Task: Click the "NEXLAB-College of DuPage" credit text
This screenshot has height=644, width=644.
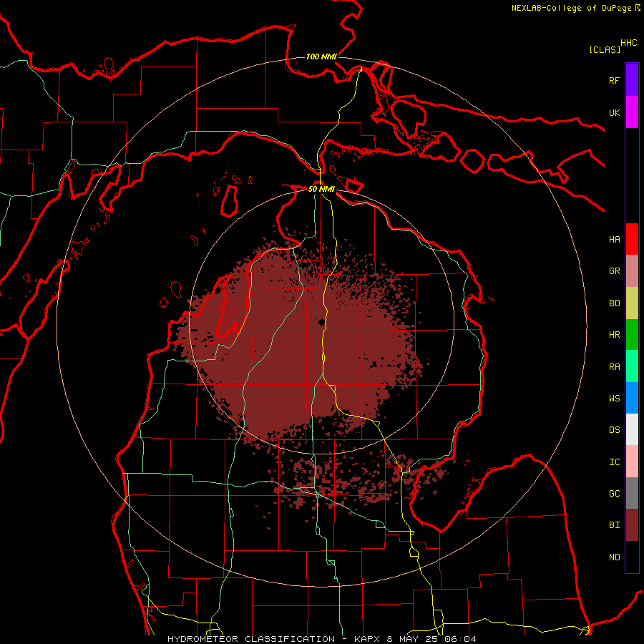Action: (x=571, y=8)
